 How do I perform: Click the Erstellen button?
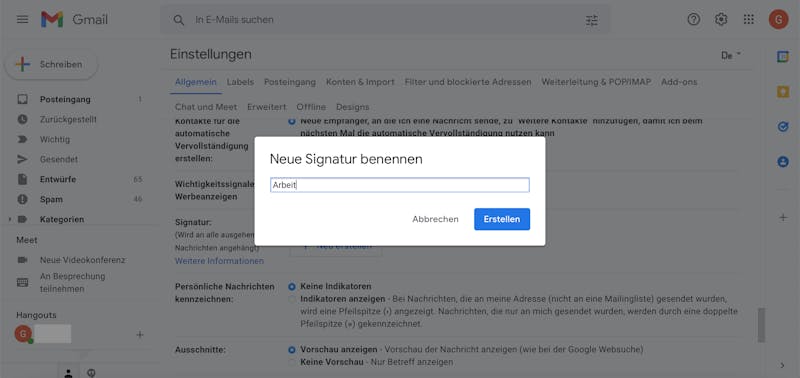502,219
